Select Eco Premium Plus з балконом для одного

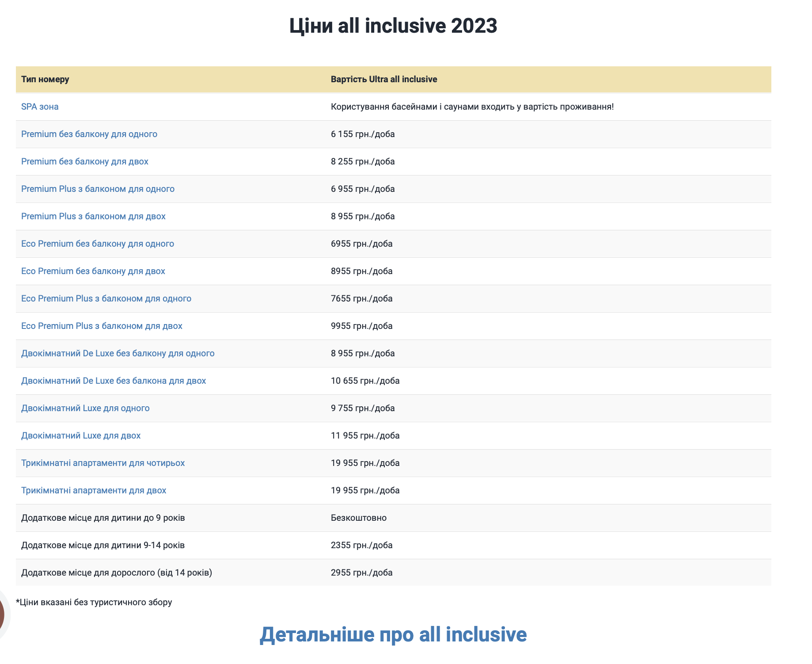pos(106,298)
